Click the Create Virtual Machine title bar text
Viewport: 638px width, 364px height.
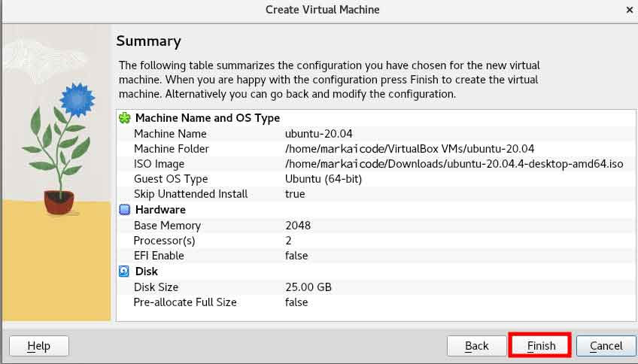click(323, 10)
